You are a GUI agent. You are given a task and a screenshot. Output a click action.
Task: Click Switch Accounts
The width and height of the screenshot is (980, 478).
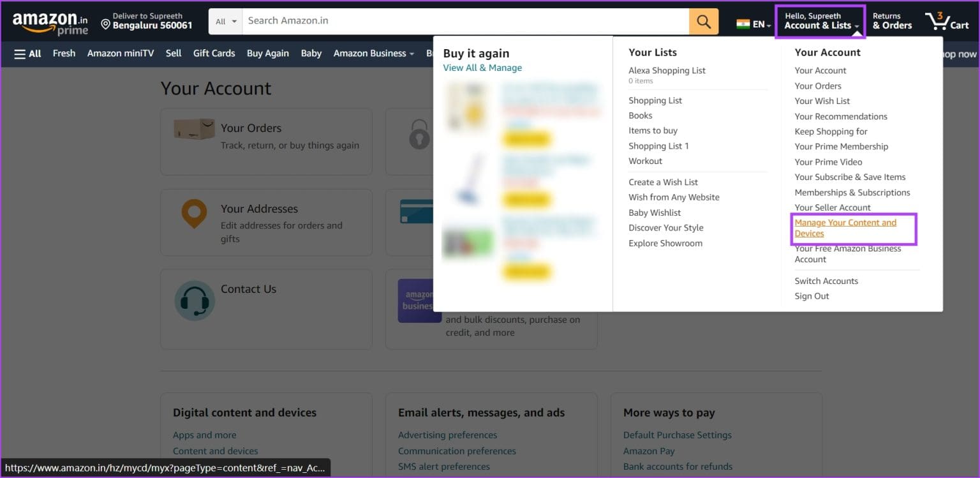click(826, 281)
